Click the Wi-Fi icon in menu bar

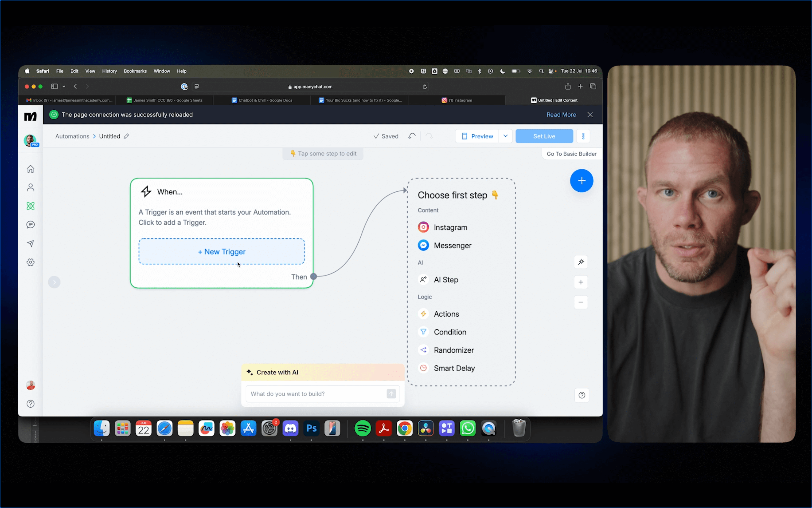point(530,71)
